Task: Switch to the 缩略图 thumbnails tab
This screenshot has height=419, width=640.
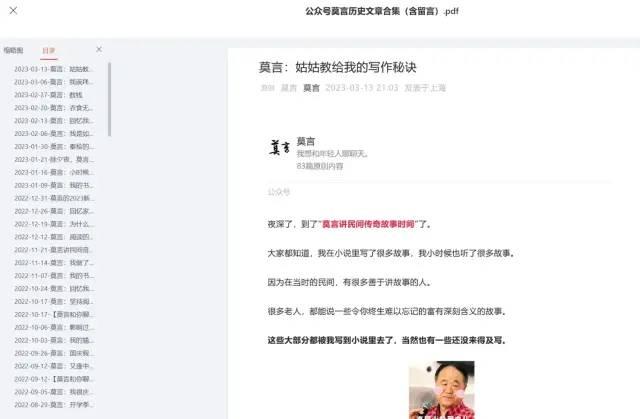Action: (13, 50)
